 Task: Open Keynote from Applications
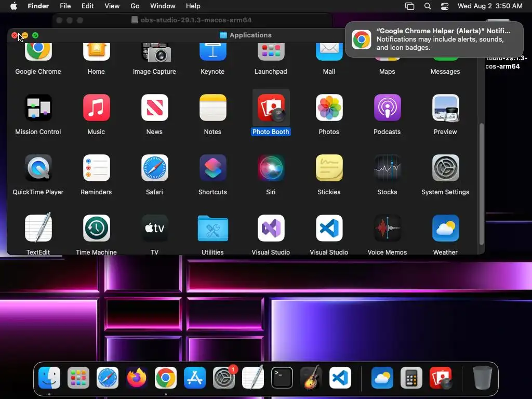point(212,52)
